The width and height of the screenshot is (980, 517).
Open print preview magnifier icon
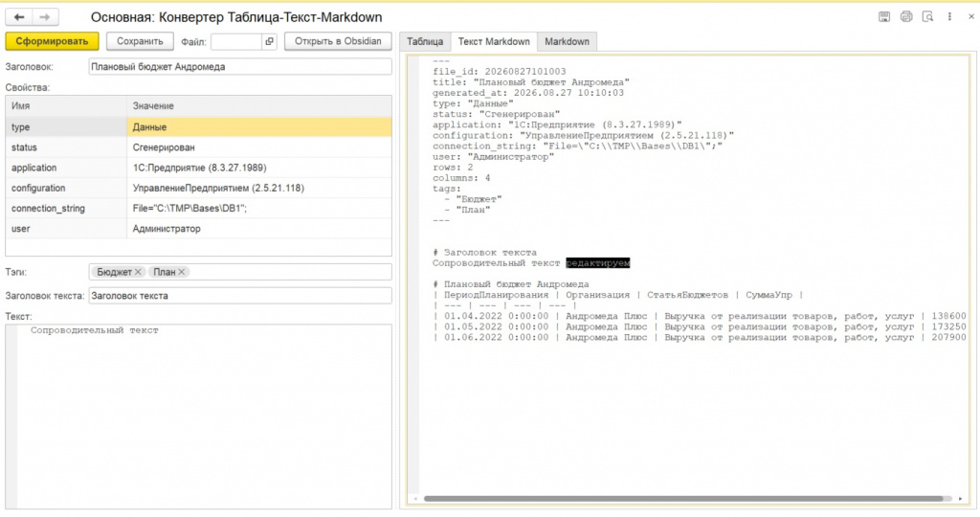927,17
